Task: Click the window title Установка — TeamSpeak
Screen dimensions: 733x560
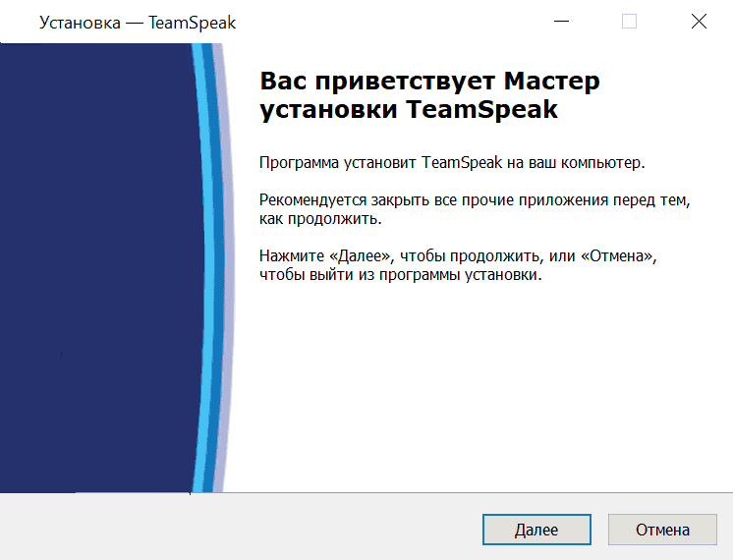Action: (138, 23)
